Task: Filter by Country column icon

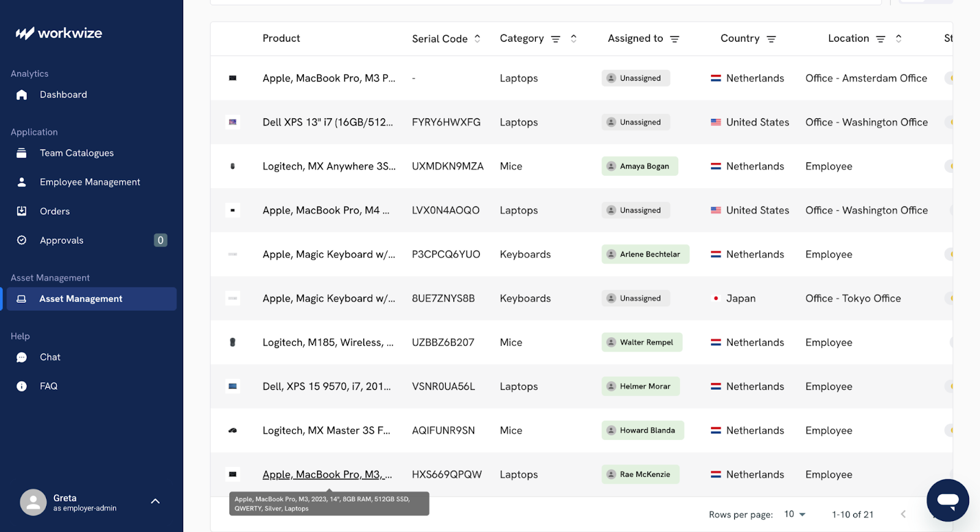Action: [x=771, y=39]
